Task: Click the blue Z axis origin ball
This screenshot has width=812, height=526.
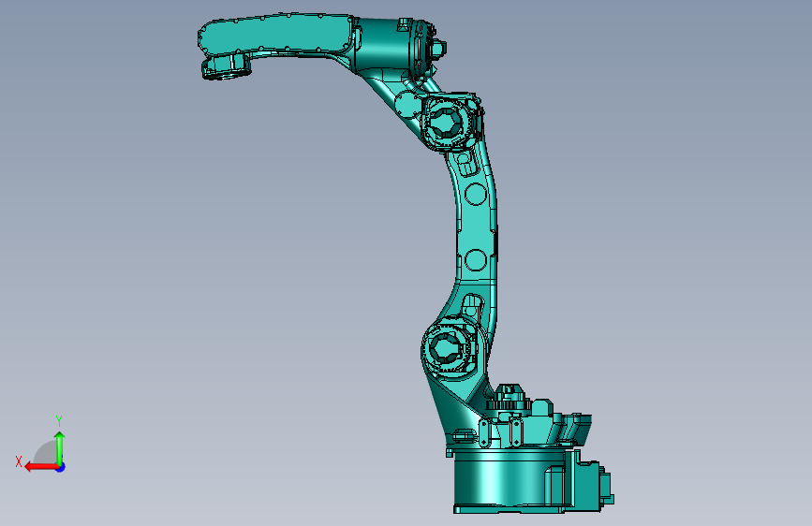Action: pos(61,467)
